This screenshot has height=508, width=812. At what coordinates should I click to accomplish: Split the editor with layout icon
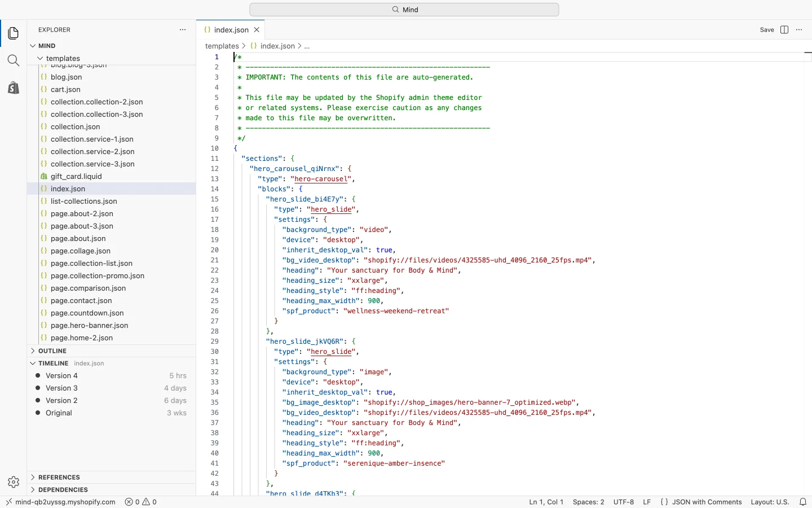point(784,30)
